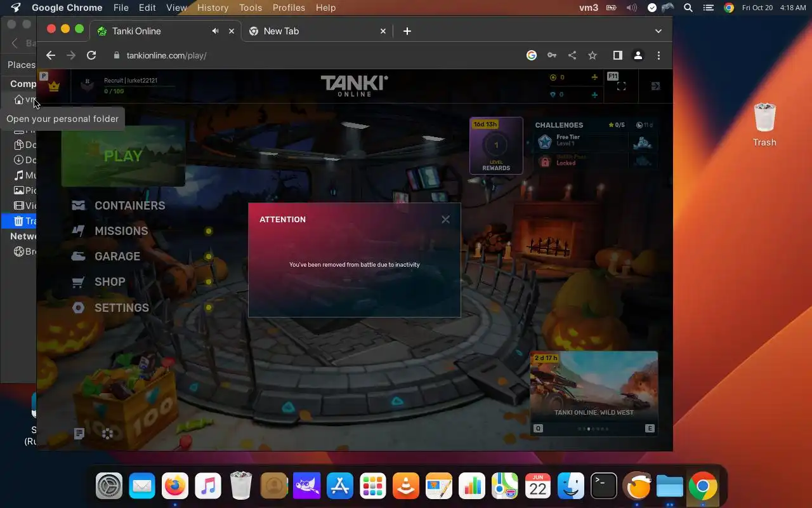This screenshot has height=508, width=812.
Task: Click the Google icon in address bar
Action: pos(532,55)
